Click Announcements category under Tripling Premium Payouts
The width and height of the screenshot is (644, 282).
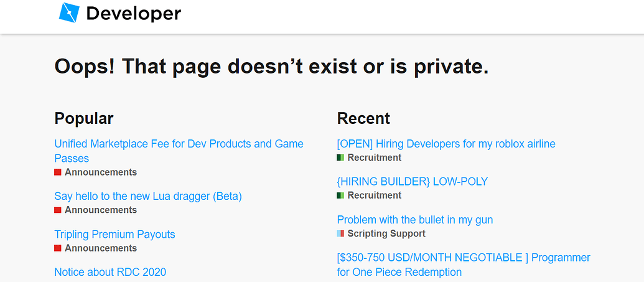101,248
